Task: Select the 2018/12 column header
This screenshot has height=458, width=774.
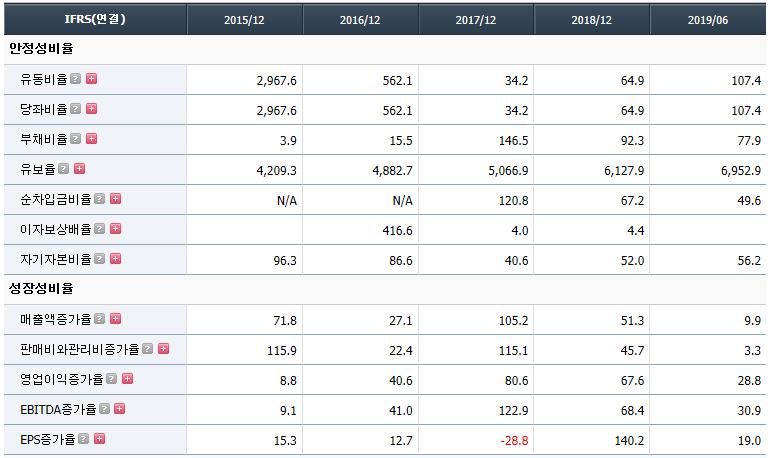Action: point(592,20)
